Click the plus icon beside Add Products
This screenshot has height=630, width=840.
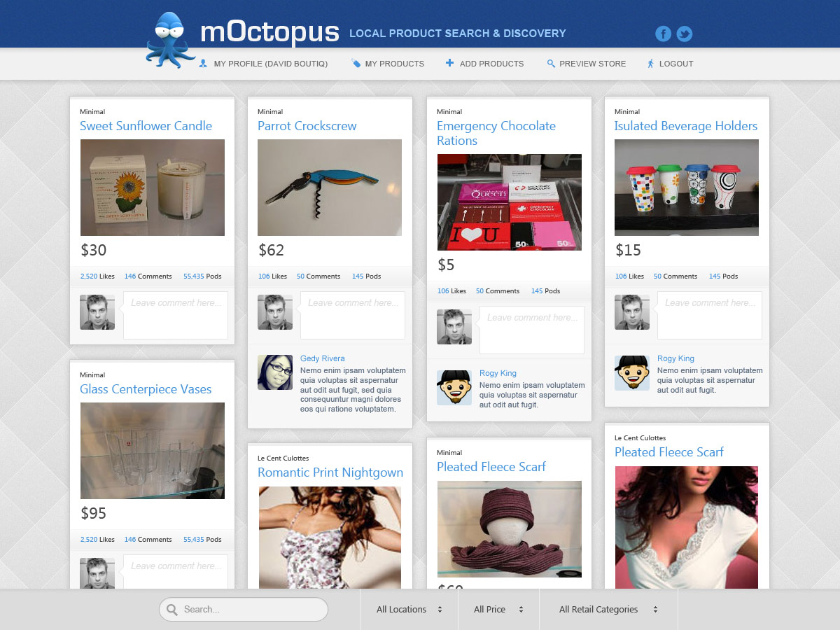pyautogui.click(x=449, y=63)
